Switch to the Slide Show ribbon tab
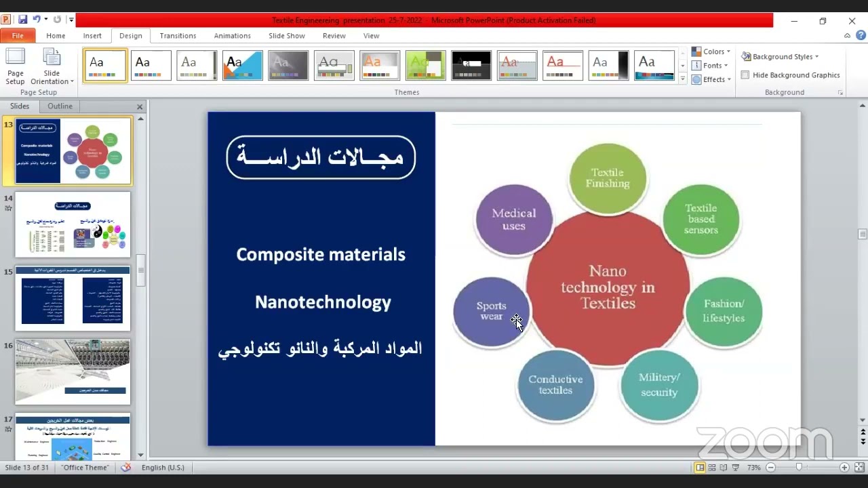Screen dimensions: 868x488 coord(287,36)
